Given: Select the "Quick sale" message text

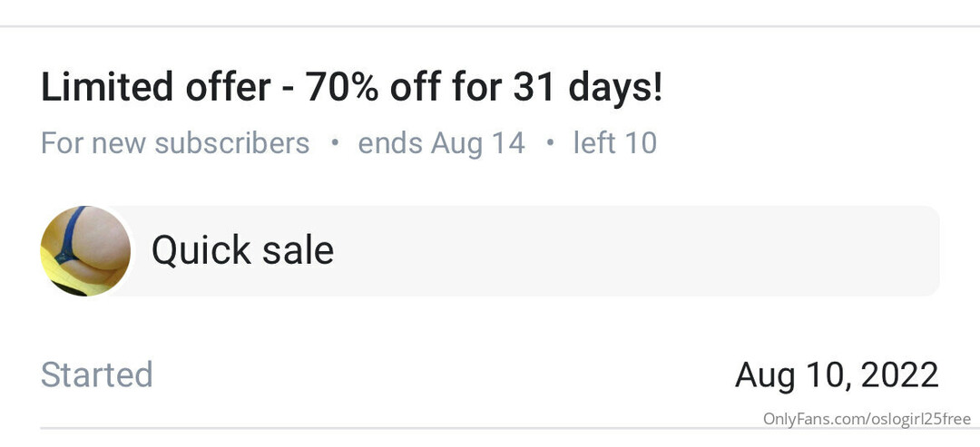Looking at the screenshot, I should click(x=242, y=250).
